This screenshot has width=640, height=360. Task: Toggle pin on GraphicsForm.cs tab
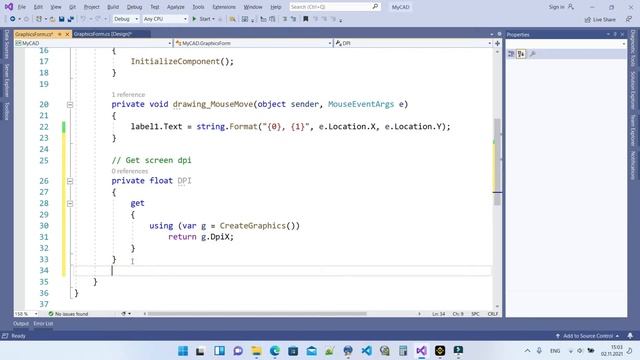click(60, 34)
